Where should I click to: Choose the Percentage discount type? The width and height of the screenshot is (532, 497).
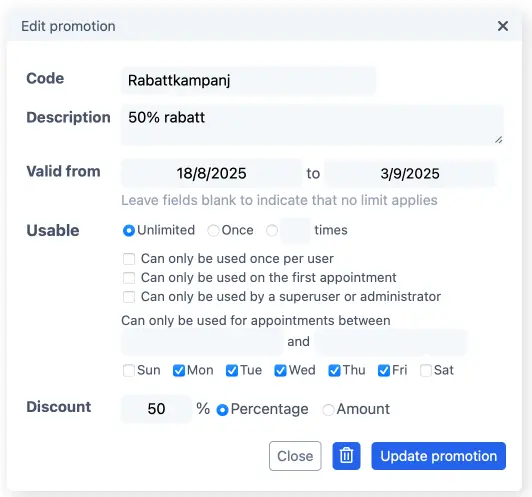click(x=222, y=410)
